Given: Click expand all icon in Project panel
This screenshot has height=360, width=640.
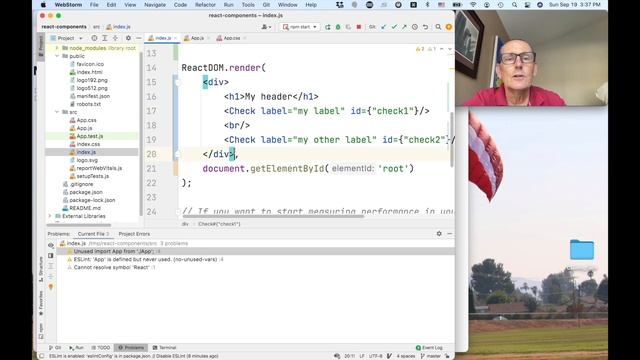Looking at the screenshot, I should pos(105,38).
